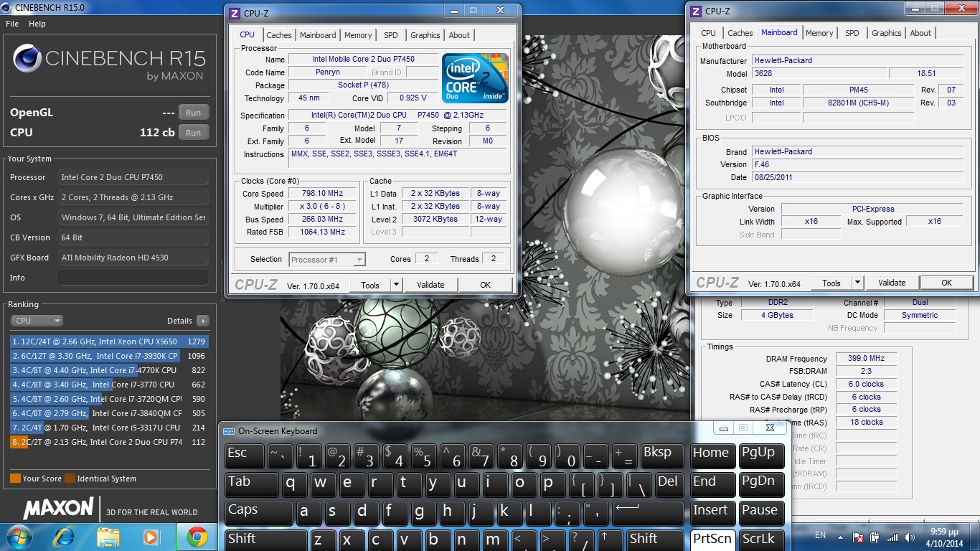Select Mainboard tab in the CPU-Z CPU window

pyautogui.click(x=318, y=35)
